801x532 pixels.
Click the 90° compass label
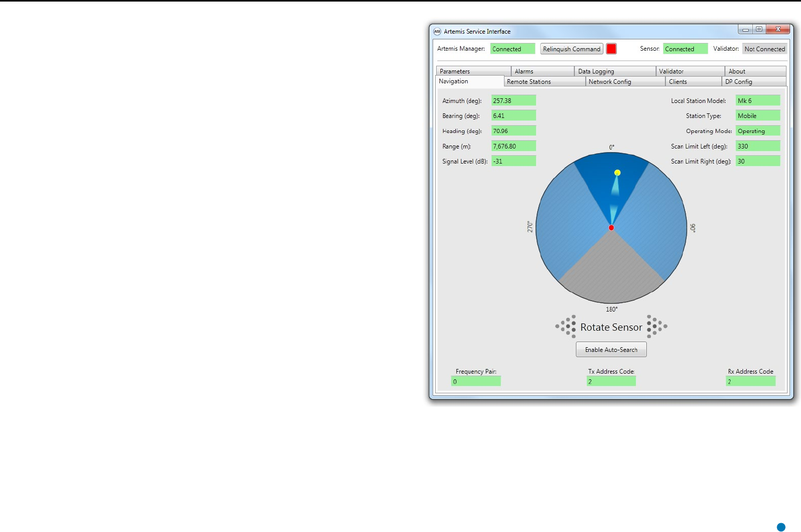693,228
